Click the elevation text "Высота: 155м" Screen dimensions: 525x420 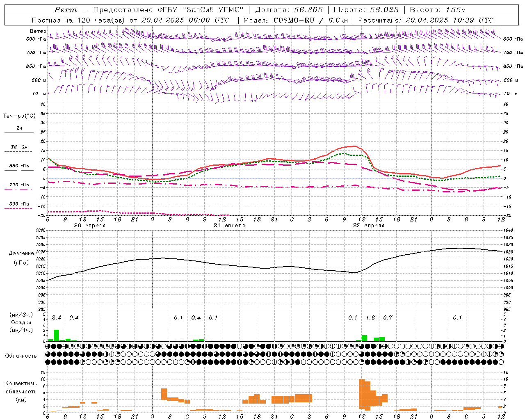438,10
